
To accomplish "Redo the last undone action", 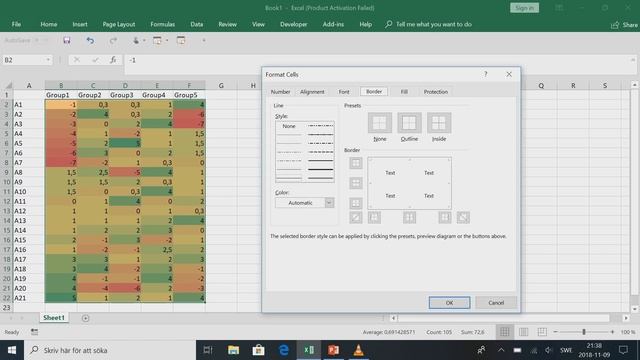I will (113, 40).
